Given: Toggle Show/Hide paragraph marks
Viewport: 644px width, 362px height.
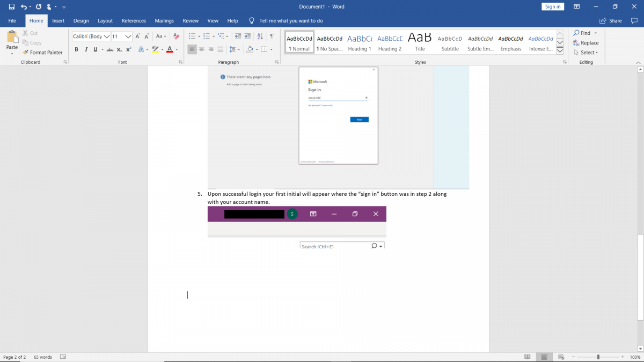Looking at the screenshot, I should pyautogui.click(x=272, y=36).
